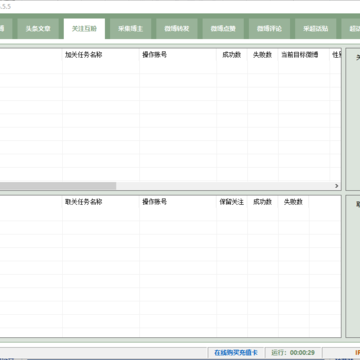
Task: Click the 运行: 00:00:29 status timer
Action: click(293, 353)
